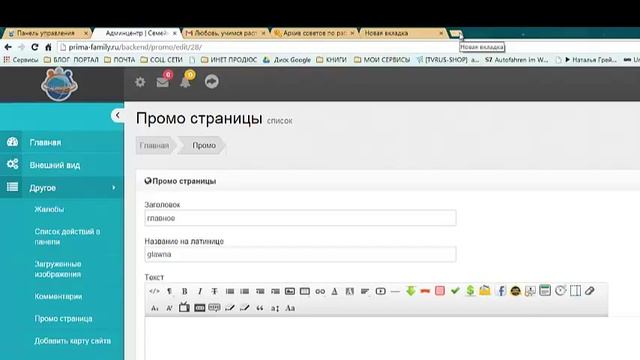640x360 pixels.
Task: Open КНИГИ bookmarks folder
Action: click(x=331, y=60)
